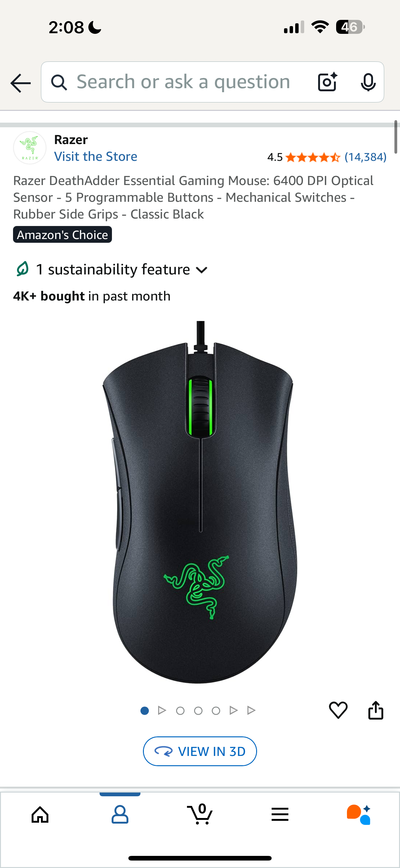This screenshot has width=400, height=868.
Task: Open the 14,384 ratings link
Action: (x=365, y=157)
